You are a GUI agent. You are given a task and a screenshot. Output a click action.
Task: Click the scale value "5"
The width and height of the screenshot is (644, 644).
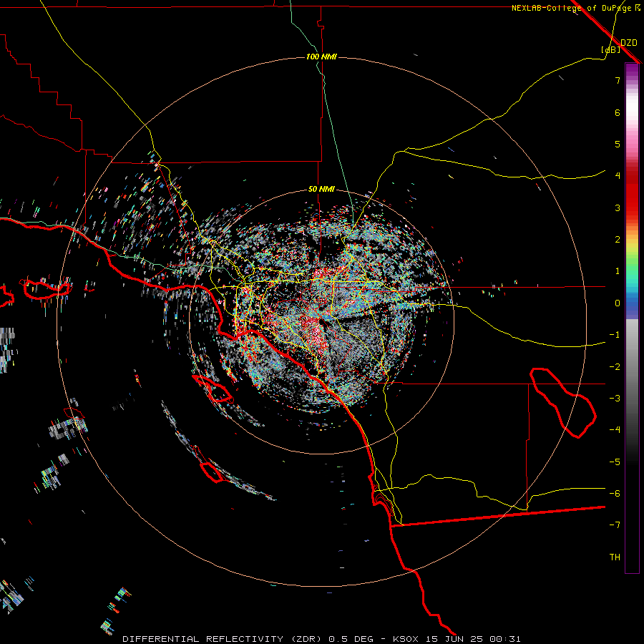[618, 144]
